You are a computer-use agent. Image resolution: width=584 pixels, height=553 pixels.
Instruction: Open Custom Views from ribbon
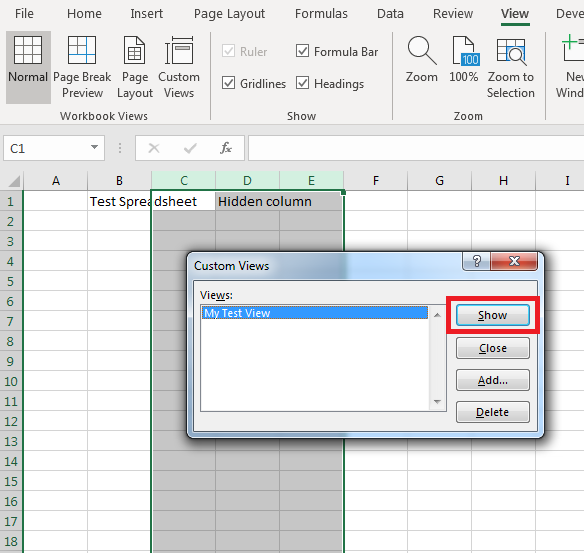tap(179, 50)
